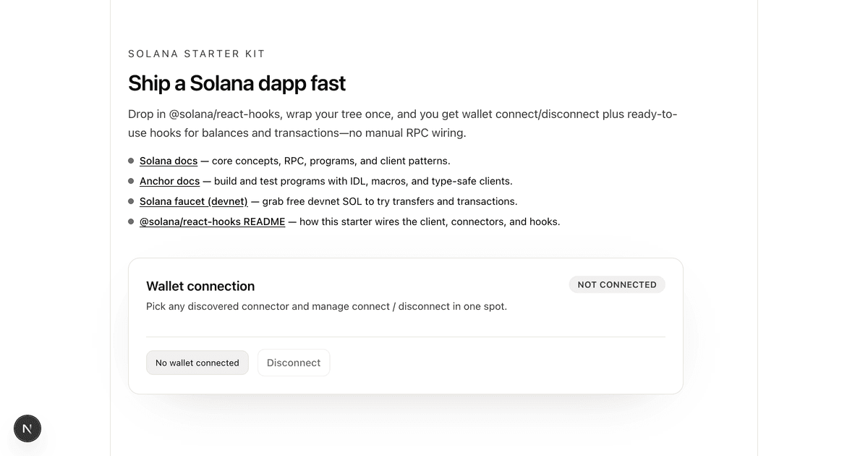The height and width of the screenshot is (456, 868).
Task: Expand the Wallet connection card
Action: pos(405,325)
